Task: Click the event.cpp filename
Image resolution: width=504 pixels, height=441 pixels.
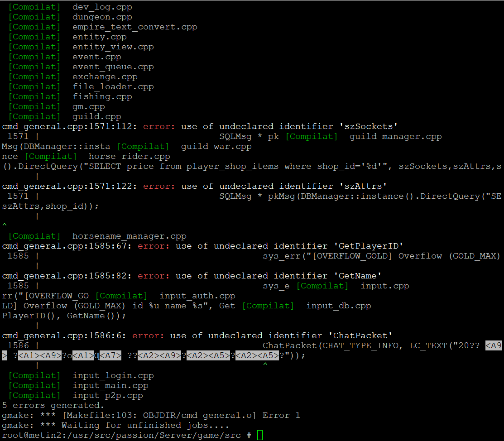Action: pos(97,57)
